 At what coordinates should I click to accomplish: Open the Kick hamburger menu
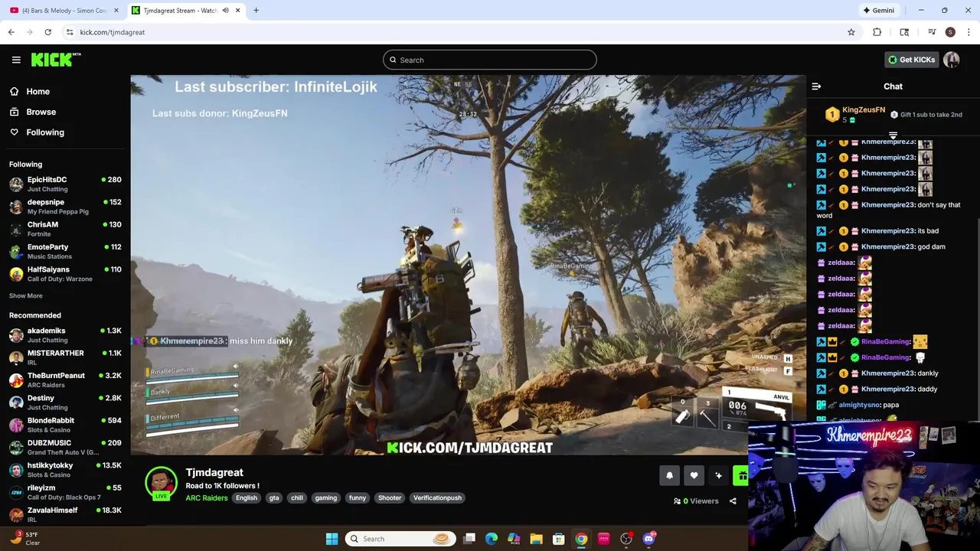pyautogui.click(x=16, y=60)
